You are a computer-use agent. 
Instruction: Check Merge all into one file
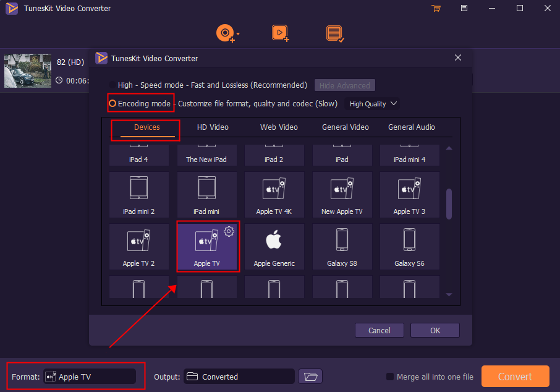pyautogui.click(x=390, y=377)
